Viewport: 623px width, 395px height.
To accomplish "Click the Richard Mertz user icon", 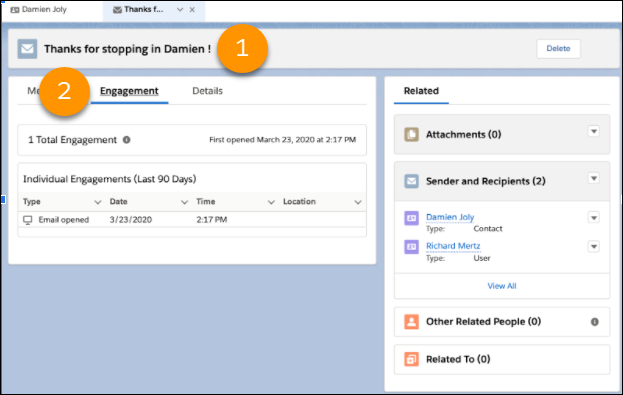I will [x=411, y=247].
